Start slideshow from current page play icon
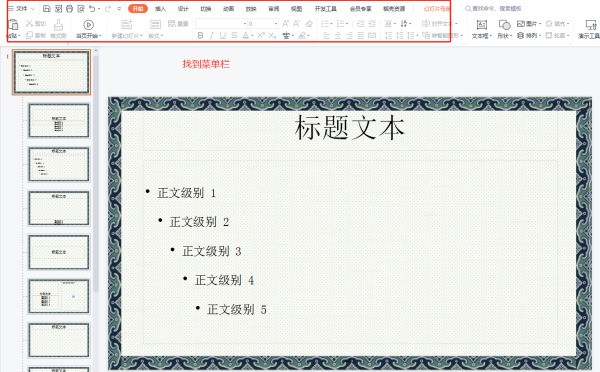 point(88,25)
